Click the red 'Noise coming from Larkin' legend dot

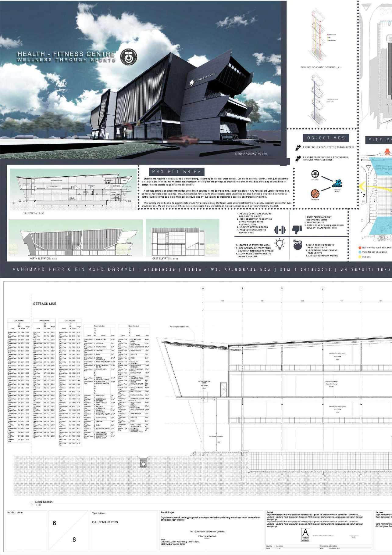coord(360,248)
